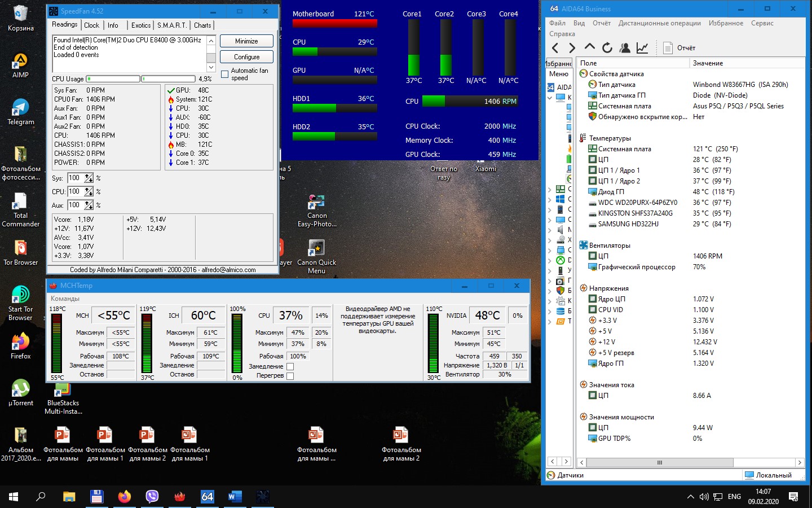This screenshot has height=508, width=812.
Task: Expand the Windows-logo node in AIDA64 tree
Action: 550,199
